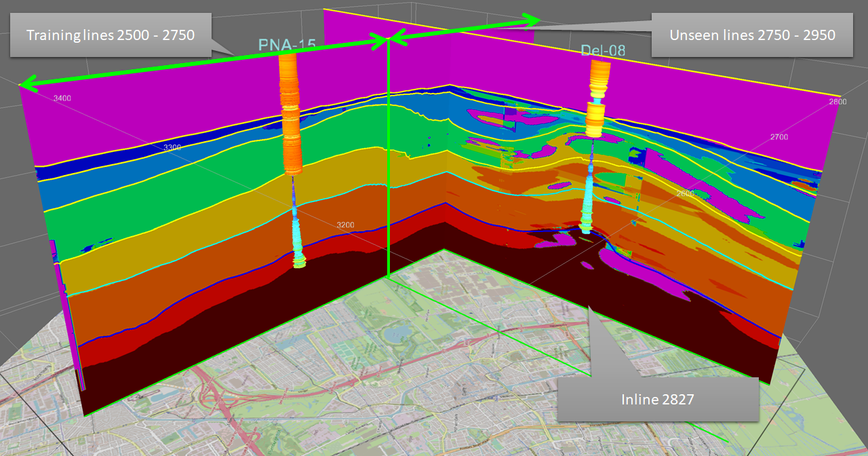The image size is (868, 456).
Task: Select the Unseen lines 2750 - 2950 callout
Action: coord(751,35)
